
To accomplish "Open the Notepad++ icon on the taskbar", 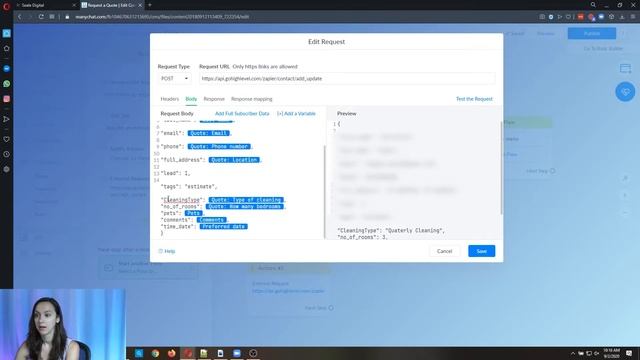I will point(204,353).
